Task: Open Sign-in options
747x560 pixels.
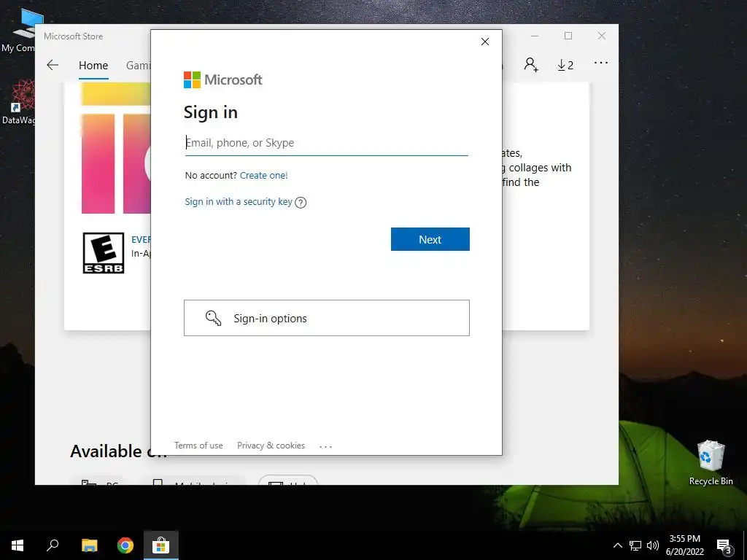Action: [x=327, y=318]
